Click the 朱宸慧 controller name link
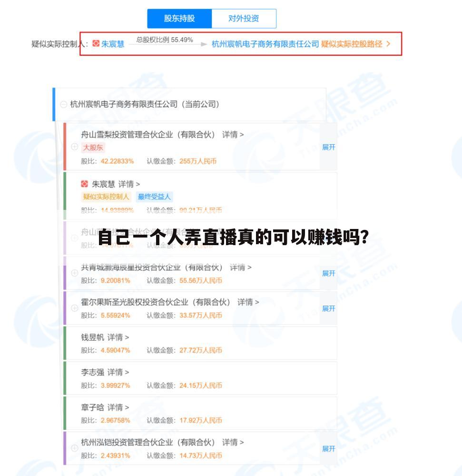The width and height of the screenshot is (462, 476). pyautogui.click(x=113, y=44)
